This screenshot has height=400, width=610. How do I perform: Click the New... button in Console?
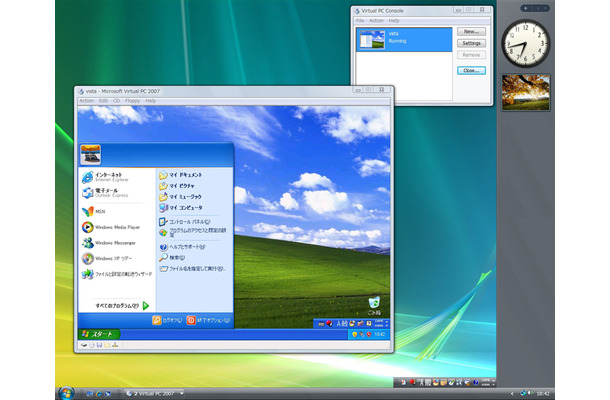pos(471,32)
